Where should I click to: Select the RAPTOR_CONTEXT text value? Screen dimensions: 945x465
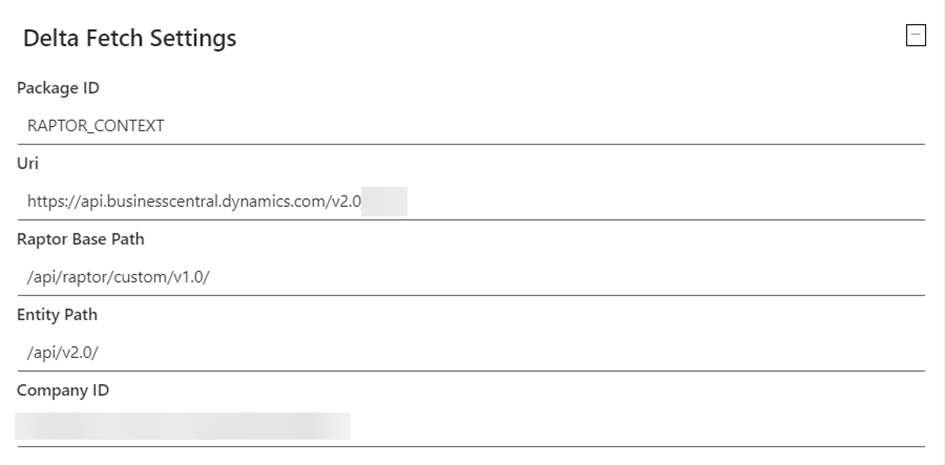(x=96, y=126)
